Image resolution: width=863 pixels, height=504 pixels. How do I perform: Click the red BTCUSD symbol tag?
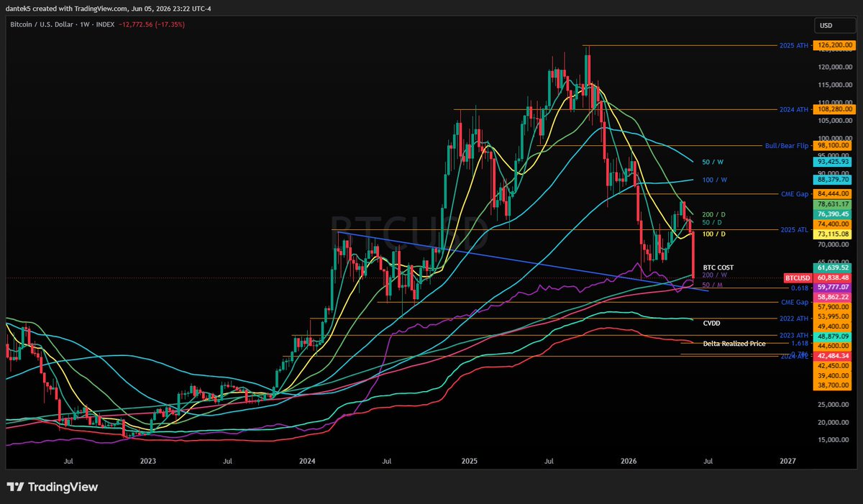[x=796, y=278]
